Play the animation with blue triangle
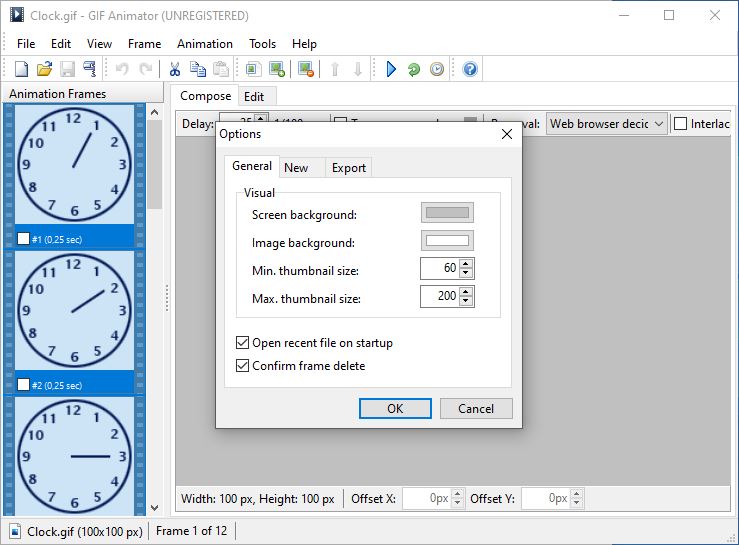 point(391,69)
